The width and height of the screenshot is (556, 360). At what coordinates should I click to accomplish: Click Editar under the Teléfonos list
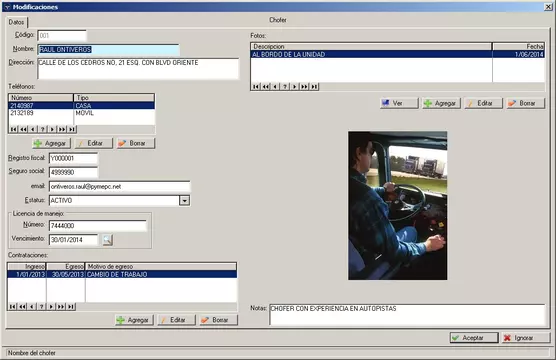coord(93,143)
